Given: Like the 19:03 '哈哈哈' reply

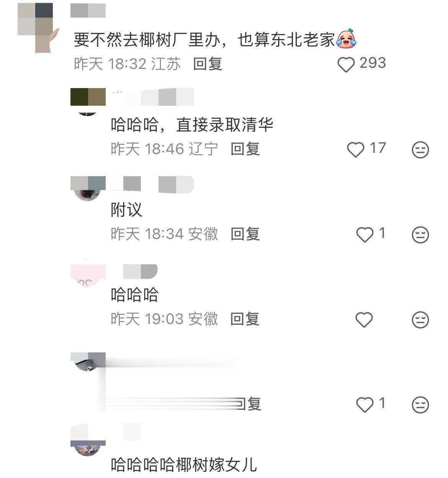Looking at the screenshot, I should click(364, 319).
